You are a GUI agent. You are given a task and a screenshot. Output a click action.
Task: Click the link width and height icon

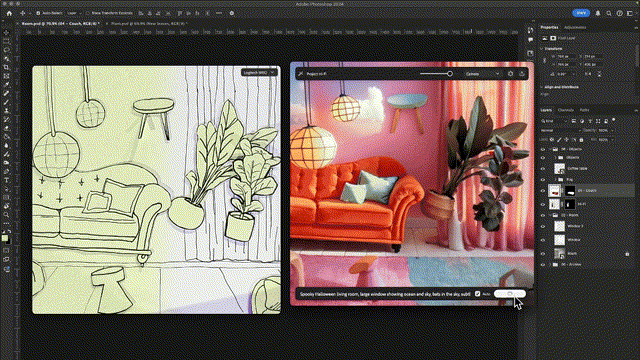(544, 60)
